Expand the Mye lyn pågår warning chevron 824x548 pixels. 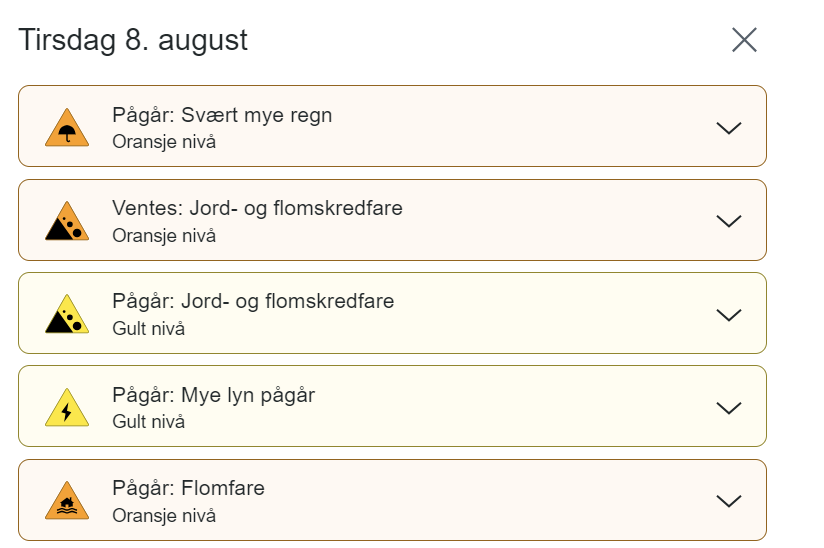[729, 408]
